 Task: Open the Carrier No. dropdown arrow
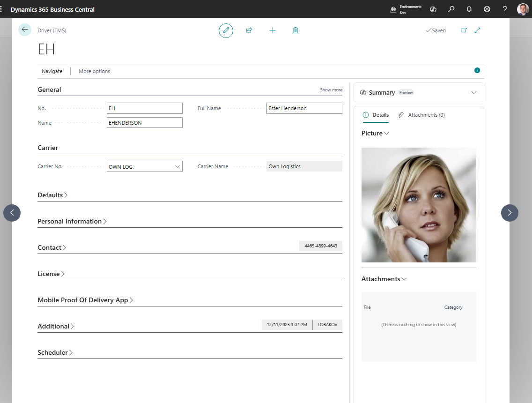point(177,166)
